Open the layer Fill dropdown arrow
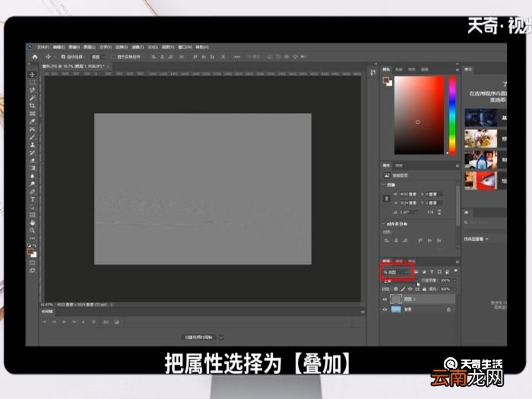 (x=454, y=289)
